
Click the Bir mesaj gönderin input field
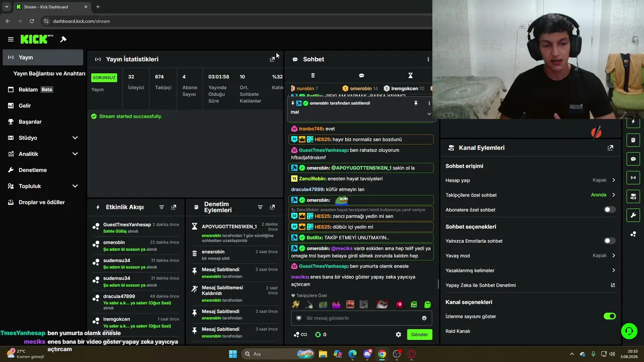coord(362,318)
